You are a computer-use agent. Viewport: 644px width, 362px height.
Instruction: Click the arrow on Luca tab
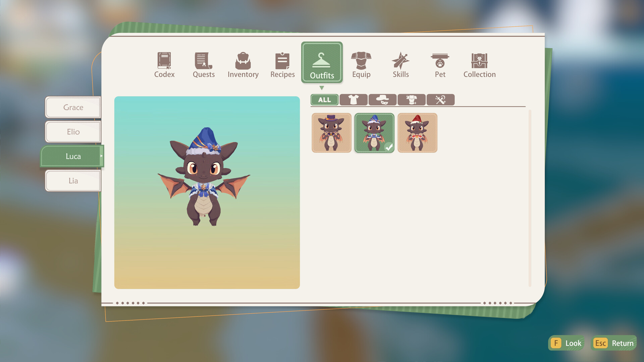101,156
